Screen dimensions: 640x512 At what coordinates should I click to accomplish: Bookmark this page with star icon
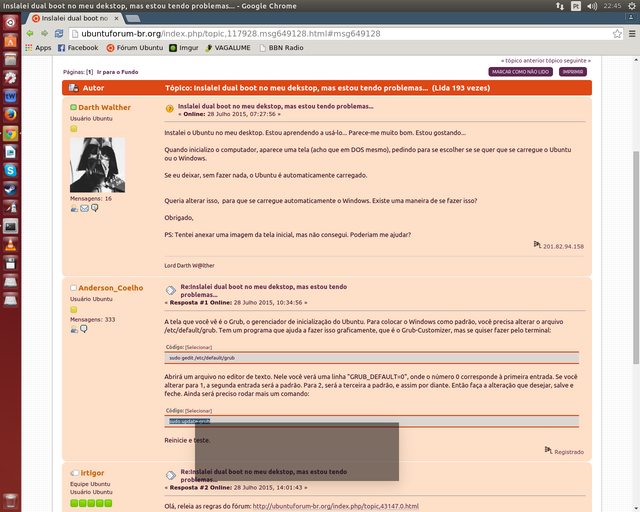pyautogui.click(x=617, y=34)
